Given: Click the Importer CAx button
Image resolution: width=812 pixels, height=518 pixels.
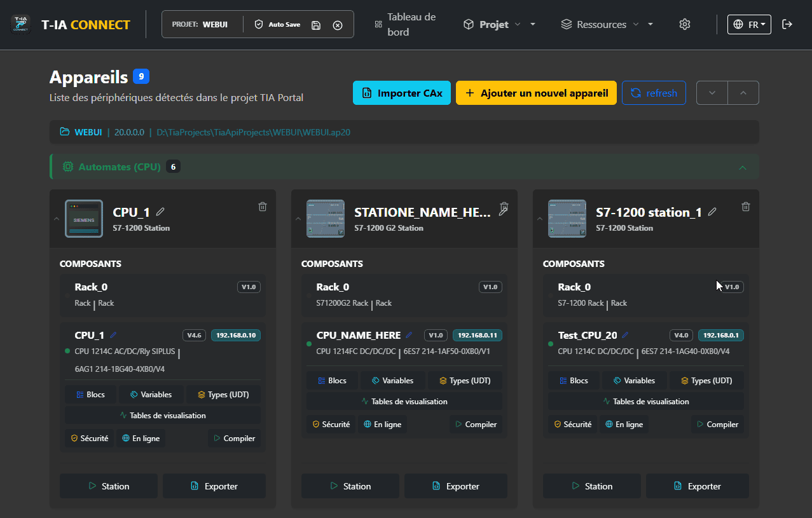Looking at the screenshot, I should [x=402, y=93].
